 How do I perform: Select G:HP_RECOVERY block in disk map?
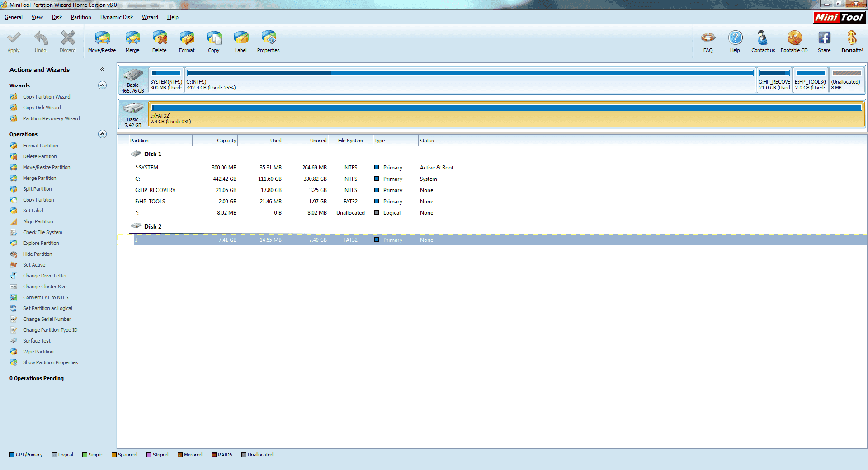774,80
